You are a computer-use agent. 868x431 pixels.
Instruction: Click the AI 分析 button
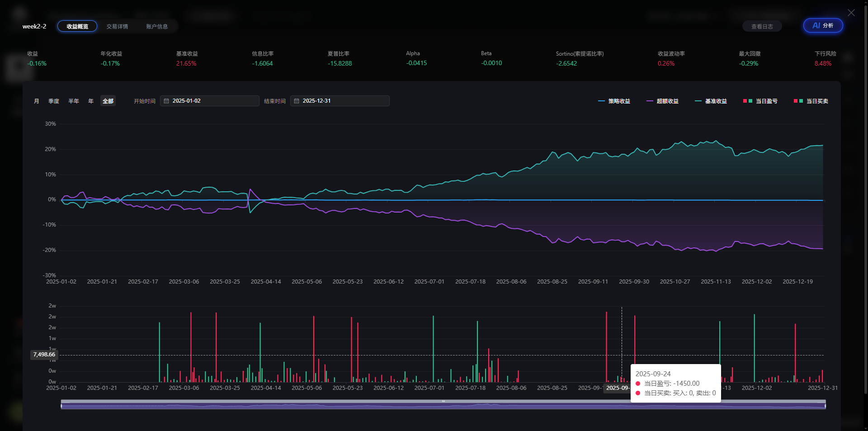pos(823,26)
